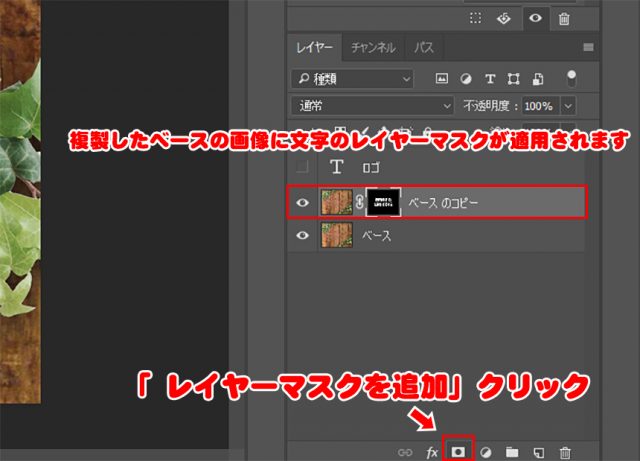The height and width of the screenshot is (461, 640).
Task: Click the link layers icon
Action: pyautogui.click(x=405, y=452)
